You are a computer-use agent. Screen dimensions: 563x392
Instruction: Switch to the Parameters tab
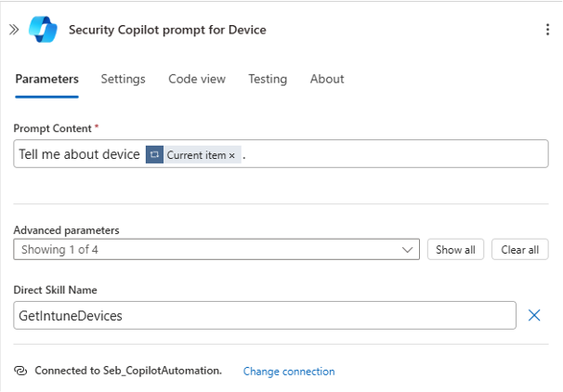pos(46,79)
